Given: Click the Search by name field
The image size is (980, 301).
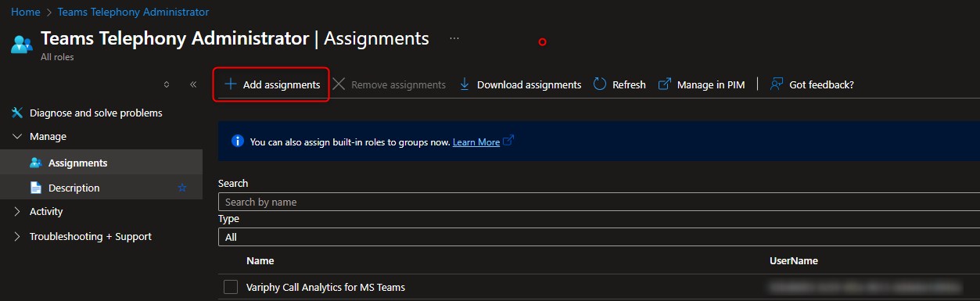Looking at the screenshot, I should pyautogui.click(x=598, y=202).
